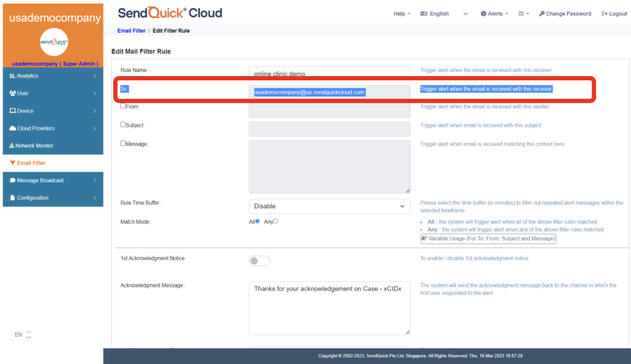Click the Email Filter breadcrumb link

[131, 30]
